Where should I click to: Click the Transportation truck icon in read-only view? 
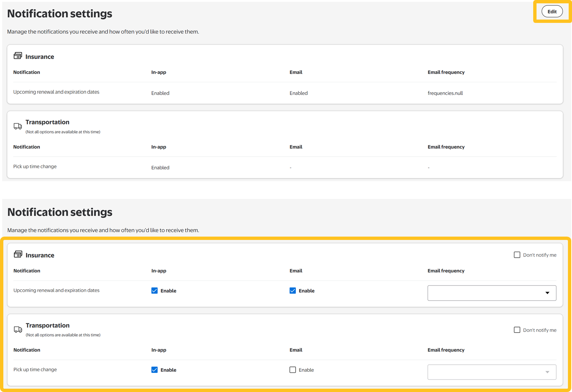(18, 126)
